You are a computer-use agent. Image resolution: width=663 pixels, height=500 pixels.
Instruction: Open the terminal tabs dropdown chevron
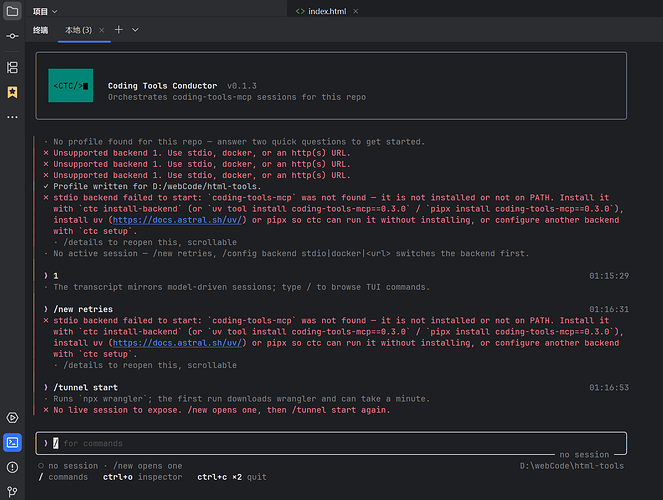click(x=135, y=30)
